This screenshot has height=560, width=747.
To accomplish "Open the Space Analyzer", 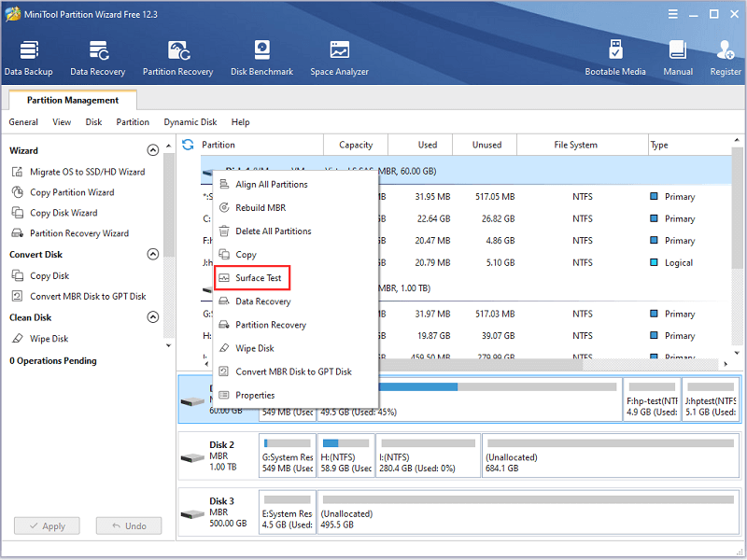I will coord(339,58).
